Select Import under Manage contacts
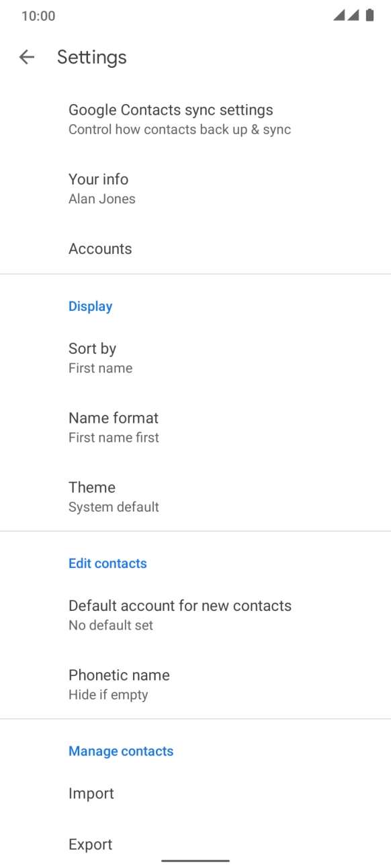This screenshot has width=391, height=868. pos(195,793)
